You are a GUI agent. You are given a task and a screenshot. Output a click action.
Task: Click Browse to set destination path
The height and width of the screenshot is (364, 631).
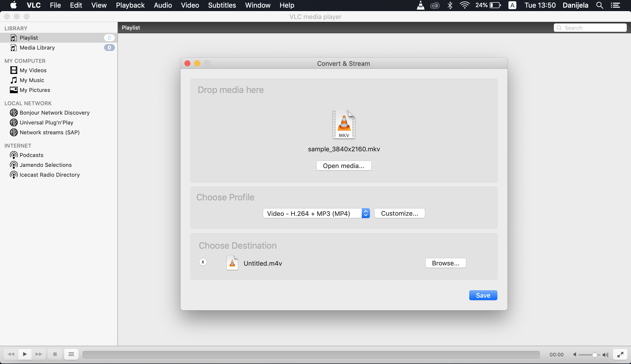tap(446, 263)
